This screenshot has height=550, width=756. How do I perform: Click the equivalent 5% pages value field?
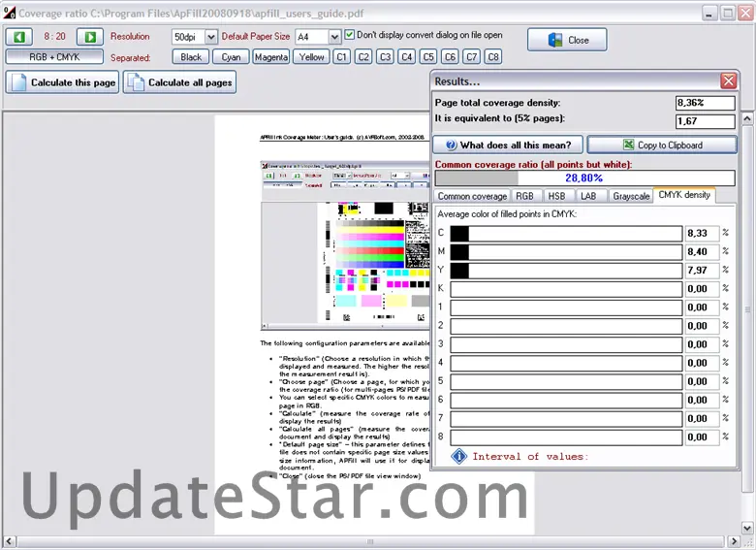click(x=706, y=121)
